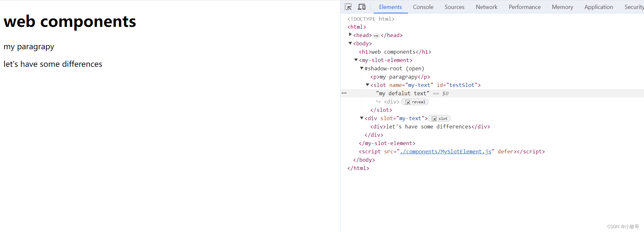The height and width of the screenshot is (232, 644).
Task: Activate the inspect element picker icon
Action: 348,7
